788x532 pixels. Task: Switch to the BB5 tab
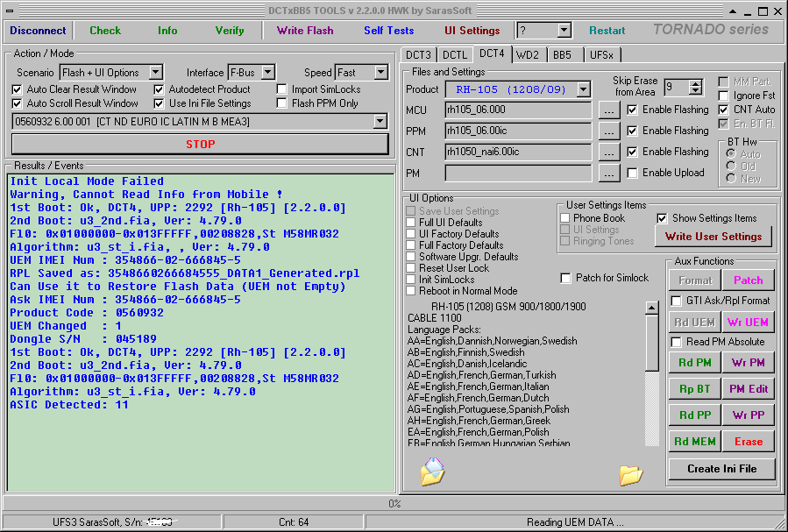pos(562,54)
